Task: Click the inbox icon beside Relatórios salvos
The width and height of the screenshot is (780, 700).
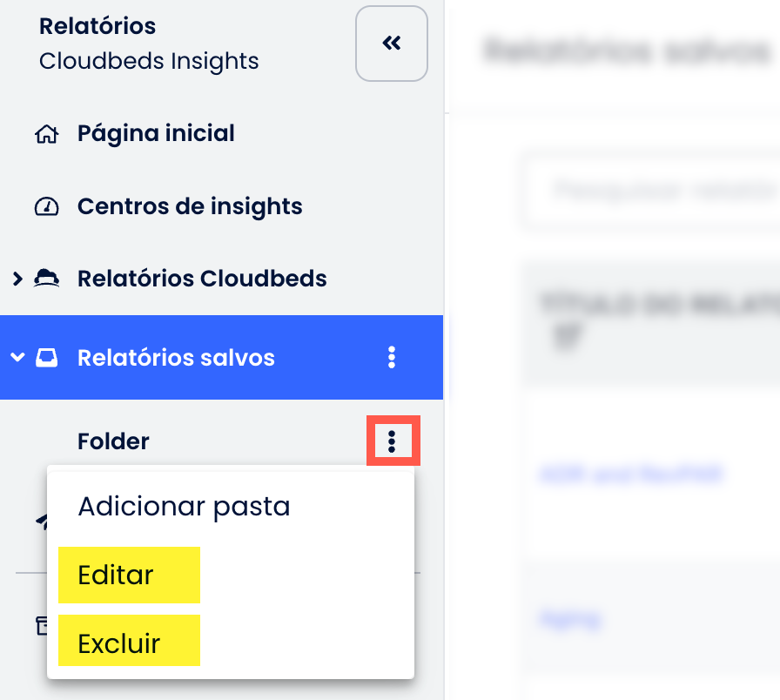Action: pos(46,358)
